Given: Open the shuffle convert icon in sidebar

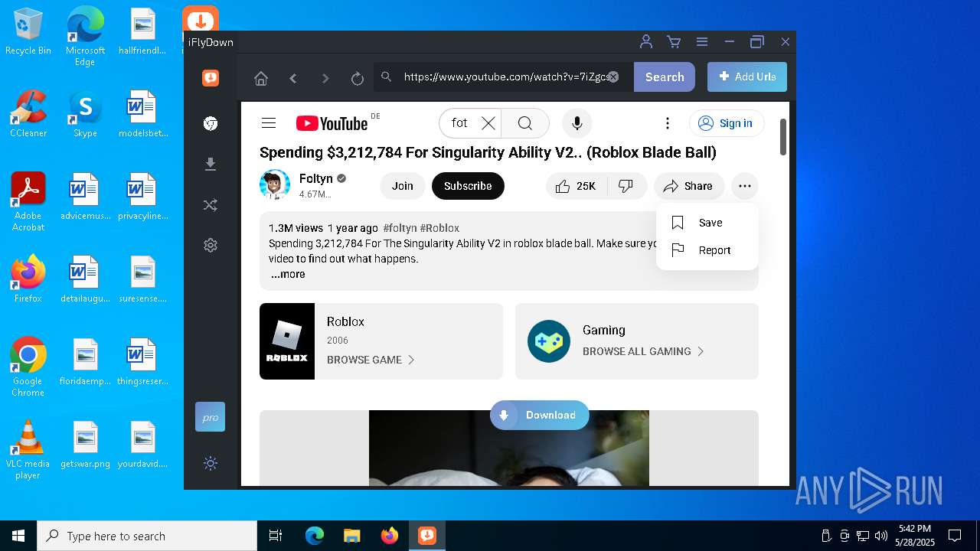Looking at the screenshot, I should (x=211, y=205).
